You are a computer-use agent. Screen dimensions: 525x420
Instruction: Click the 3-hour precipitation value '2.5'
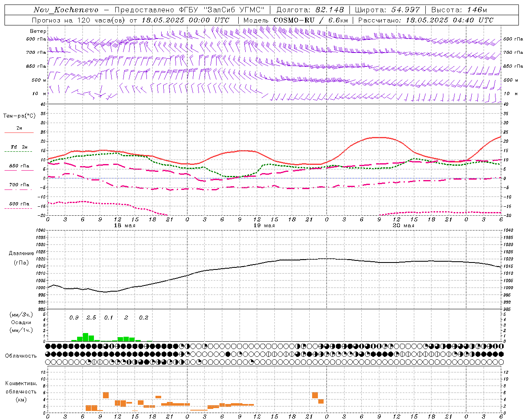(91, 317)
